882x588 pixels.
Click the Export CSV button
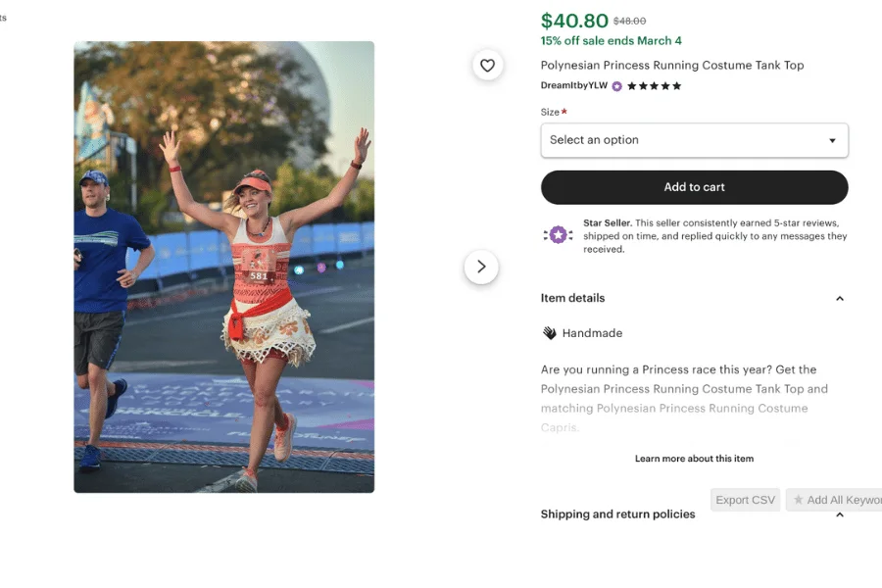click(x=745, y=500)
